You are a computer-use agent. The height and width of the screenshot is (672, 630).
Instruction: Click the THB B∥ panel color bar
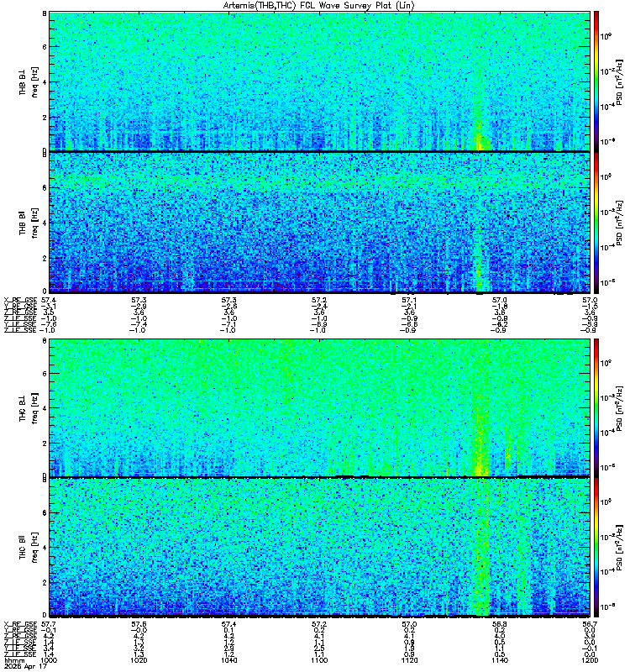596,223
